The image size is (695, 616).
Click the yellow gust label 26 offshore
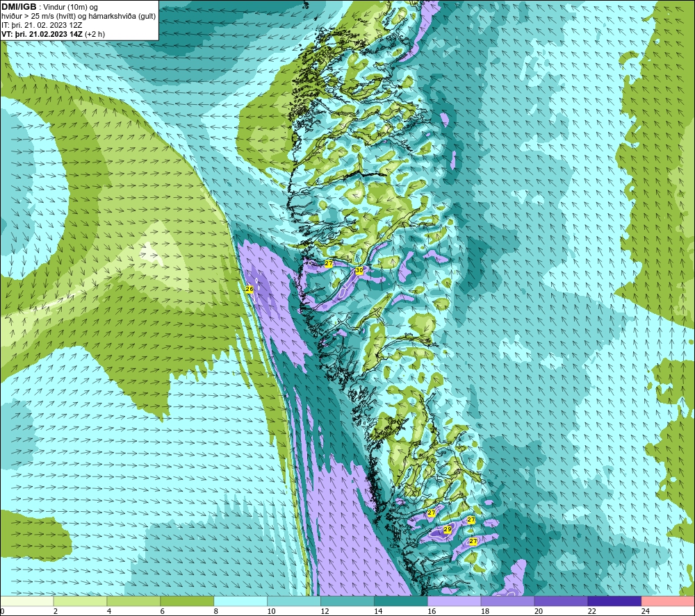(250, 289)
